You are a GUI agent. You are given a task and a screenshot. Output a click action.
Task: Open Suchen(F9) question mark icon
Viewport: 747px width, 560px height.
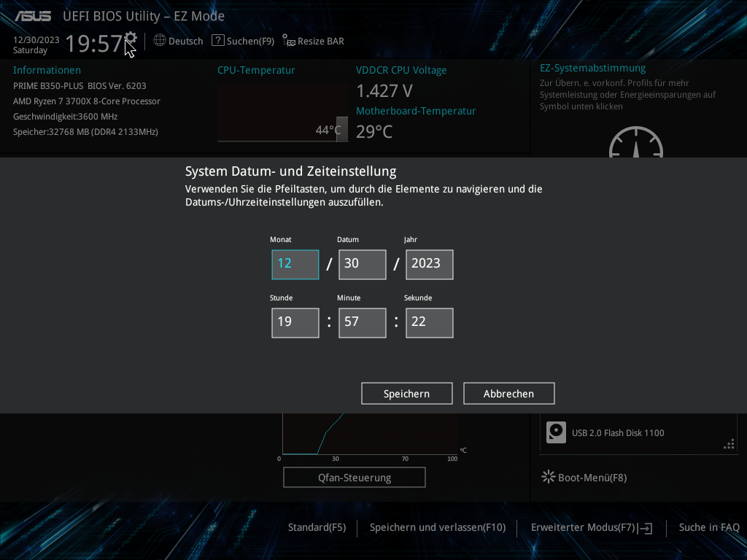click(217, 41)
